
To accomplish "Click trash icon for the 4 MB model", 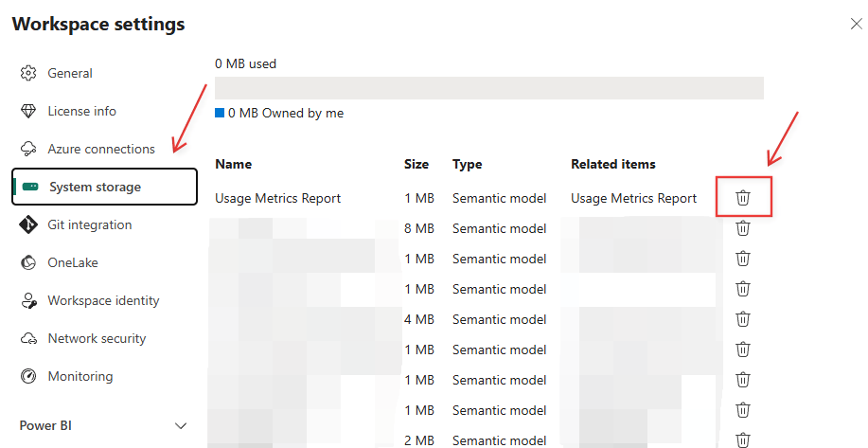I will click(x=744, y=319).
